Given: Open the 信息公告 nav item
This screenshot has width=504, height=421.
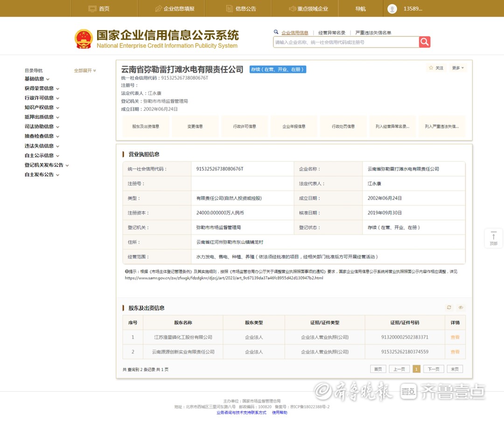Looking at the screenshot, I should coord(246,9).
